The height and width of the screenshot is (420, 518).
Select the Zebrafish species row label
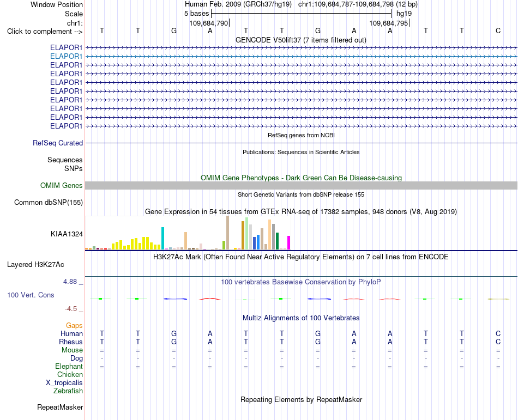(68, 391)
